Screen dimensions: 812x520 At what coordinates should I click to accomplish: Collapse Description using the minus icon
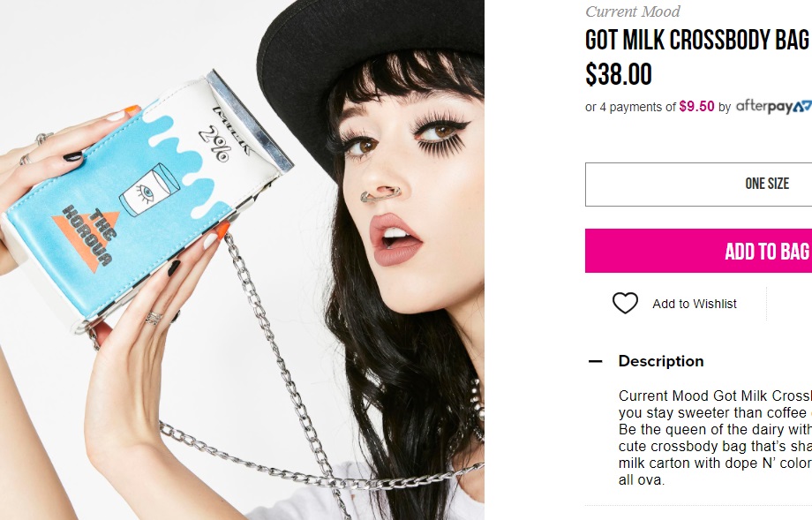click(596, 361)
